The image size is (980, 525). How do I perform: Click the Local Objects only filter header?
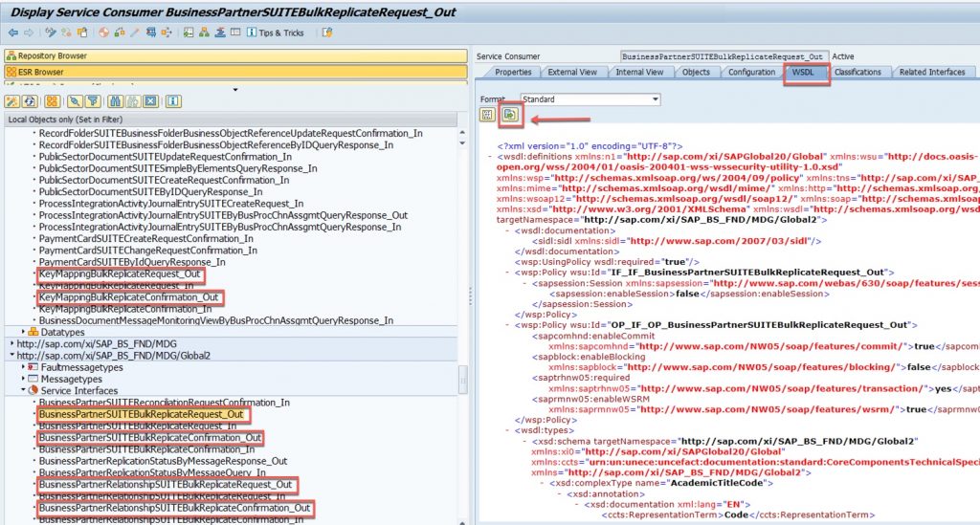[x=232, y=120]
